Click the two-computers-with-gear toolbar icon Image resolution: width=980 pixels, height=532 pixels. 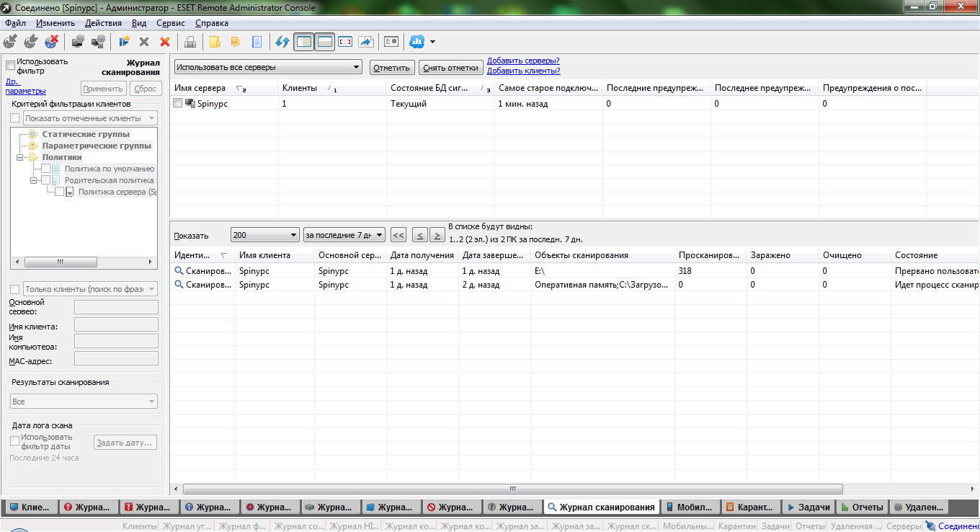coord(98,42)
